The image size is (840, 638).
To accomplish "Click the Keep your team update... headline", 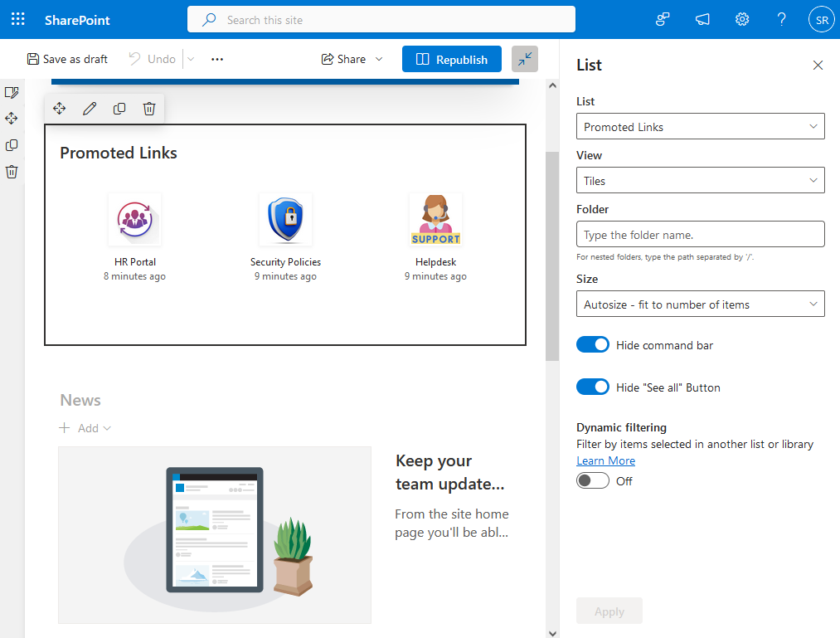I will 450,472.
